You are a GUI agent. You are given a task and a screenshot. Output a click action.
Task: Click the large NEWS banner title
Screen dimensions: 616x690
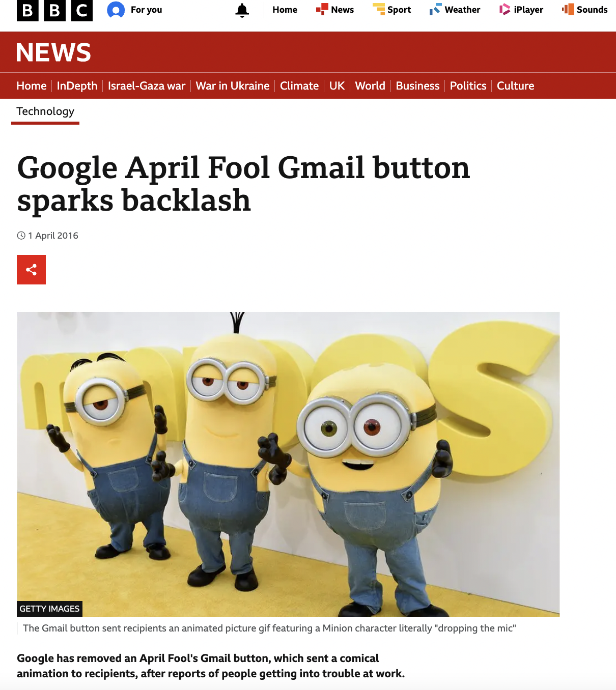coord(53,52)
